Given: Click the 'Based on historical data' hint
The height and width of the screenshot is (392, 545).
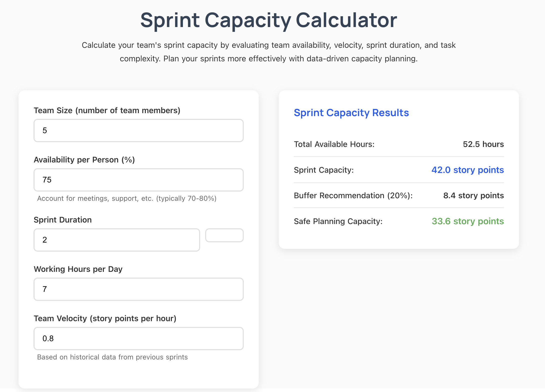Looking at the screenshot, I should point(112,357).
